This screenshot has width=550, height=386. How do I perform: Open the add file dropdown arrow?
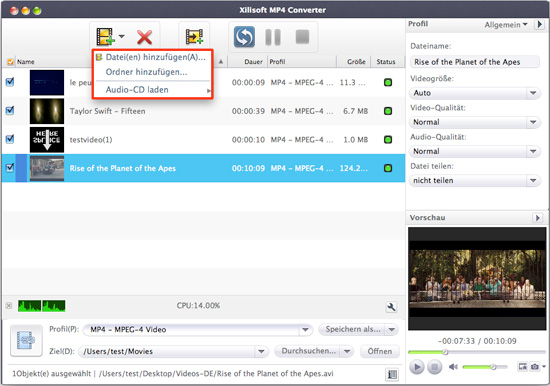(x=122, y=36)
